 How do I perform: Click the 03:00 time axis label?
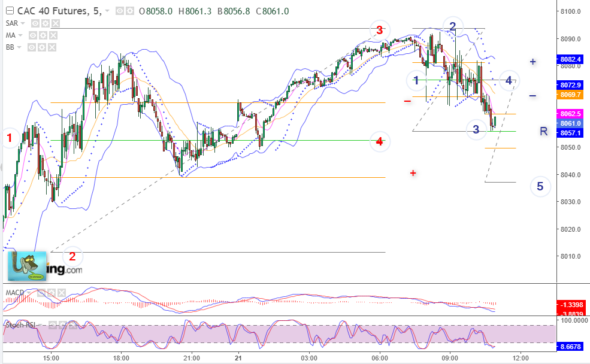click(x=309, y=358)
